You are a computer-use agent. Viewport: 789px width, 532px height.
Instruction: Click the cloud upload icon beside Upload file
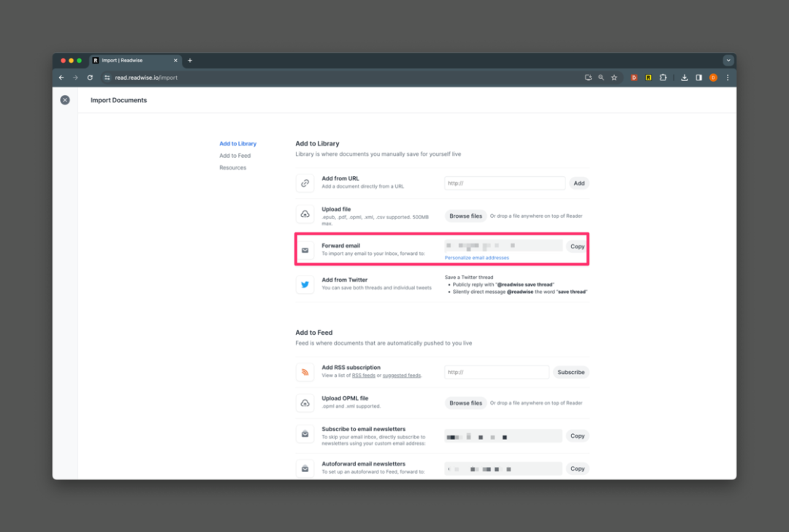click(305, 214)
